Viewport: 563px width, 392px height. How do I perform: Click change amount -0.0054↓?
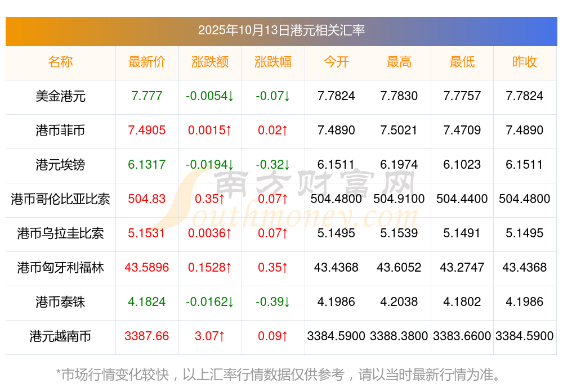(x=209, y=96)
